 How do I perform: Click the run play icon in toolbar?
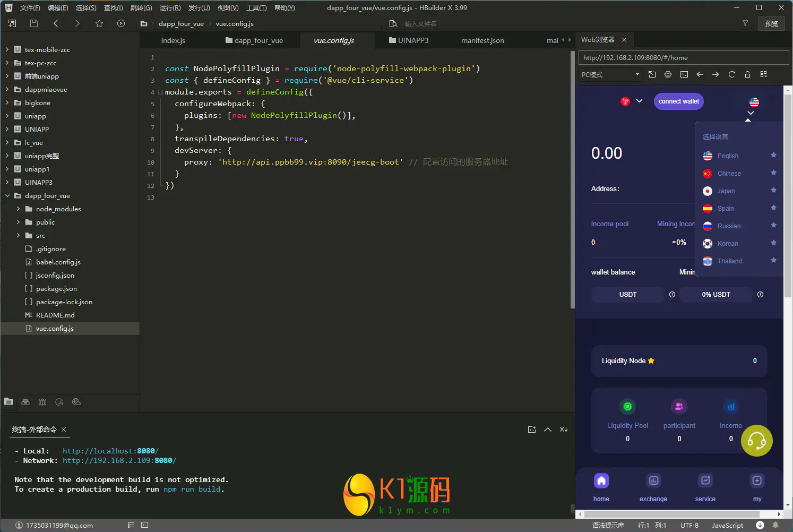tap(121, 23)
